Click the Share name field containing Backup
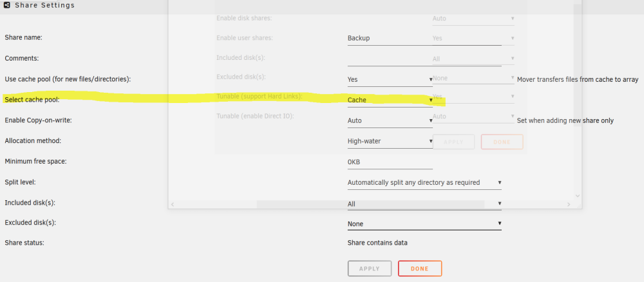The image size is (644, 282). 424,38
